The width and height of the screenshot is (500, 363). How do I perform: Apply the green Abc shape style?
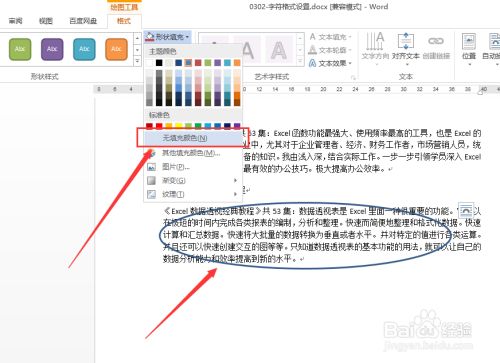(20, 49)
